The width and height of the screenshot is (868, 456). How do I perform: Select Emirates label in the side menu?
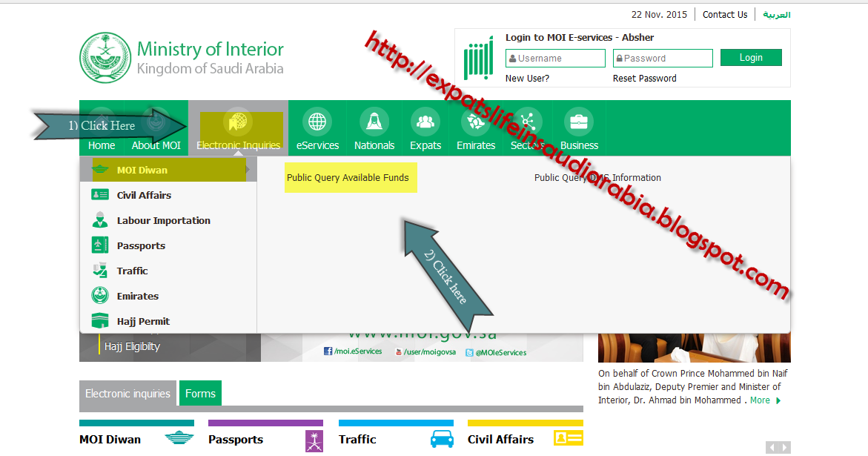(x=138, y=296)
